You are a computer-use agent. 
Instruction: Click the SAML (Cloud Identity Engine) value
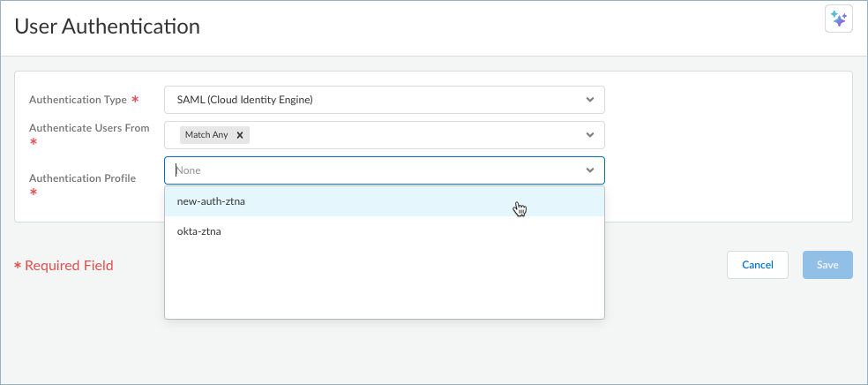pyautogui.click(x=245, y=100)
